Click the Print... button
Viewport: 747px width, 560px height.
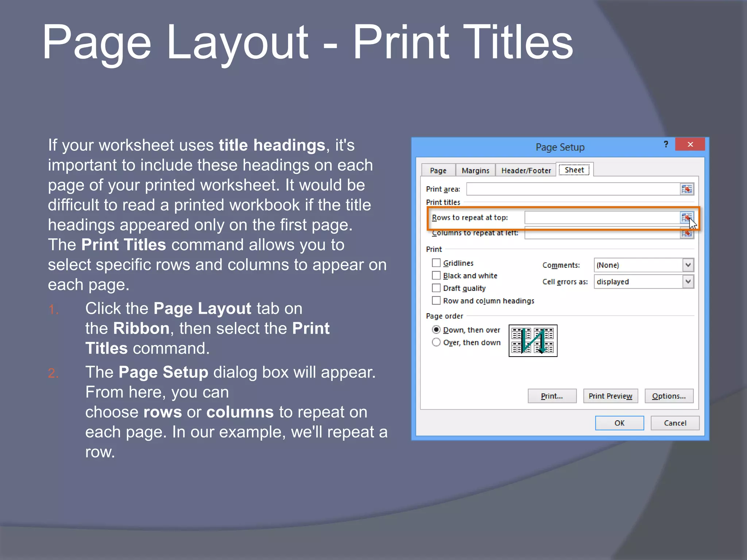(552, 396)
